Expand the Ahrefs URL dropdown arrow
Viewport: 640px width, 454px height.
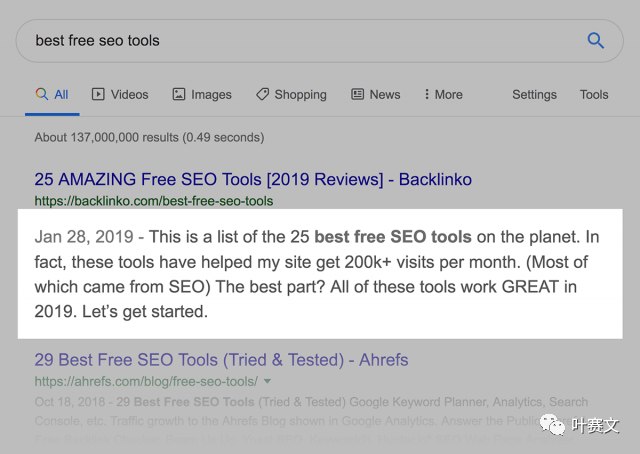point(268,382)
